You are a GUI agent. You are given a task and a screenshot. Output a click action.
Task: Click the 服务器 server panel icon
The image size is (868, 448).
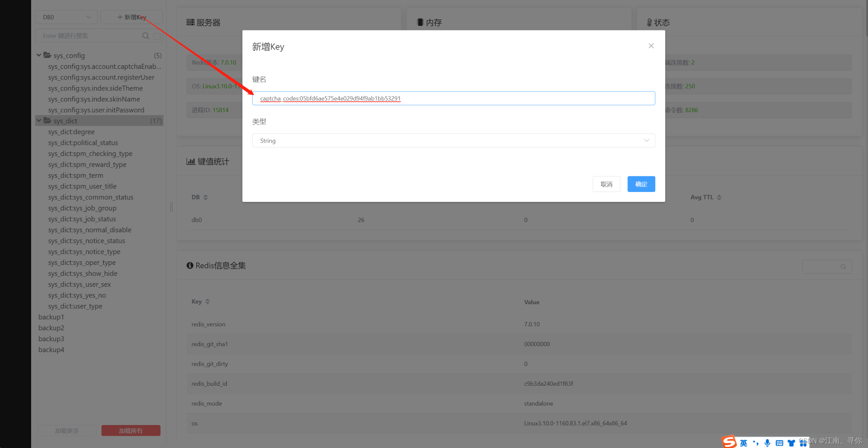coord(190,22)
